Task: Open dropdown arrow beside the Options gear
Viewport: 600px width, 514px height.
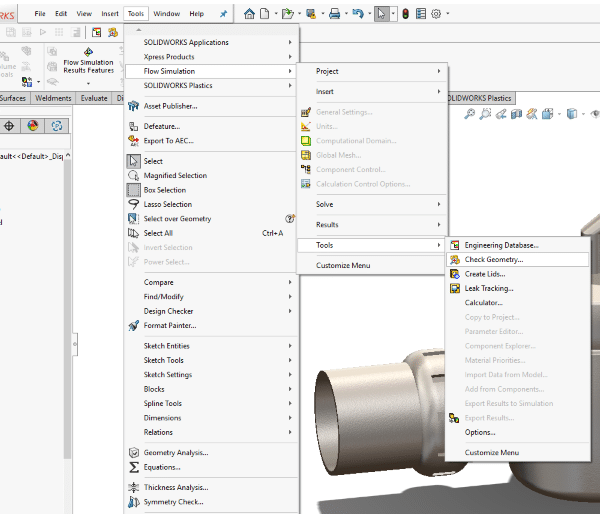Action: (447, 14)
